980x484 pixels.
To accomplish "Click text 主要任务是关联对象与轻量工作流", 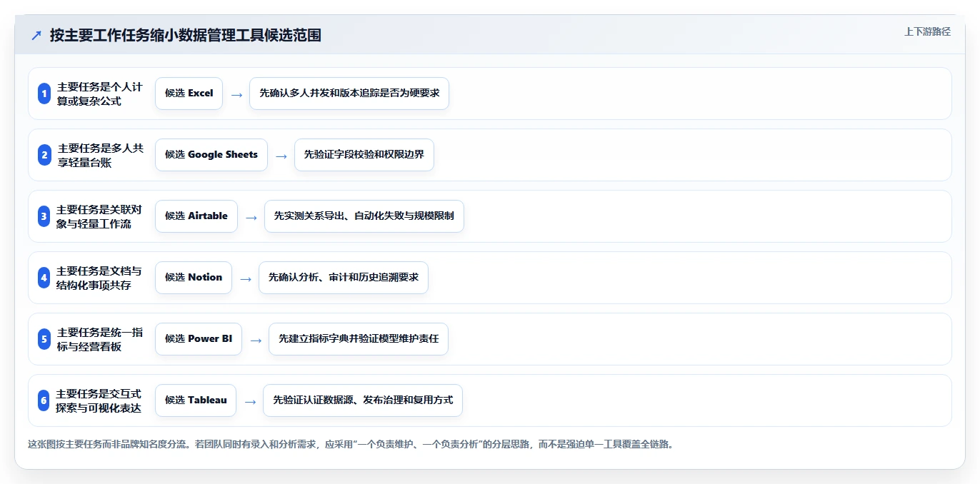I will (x=100, y=216).
